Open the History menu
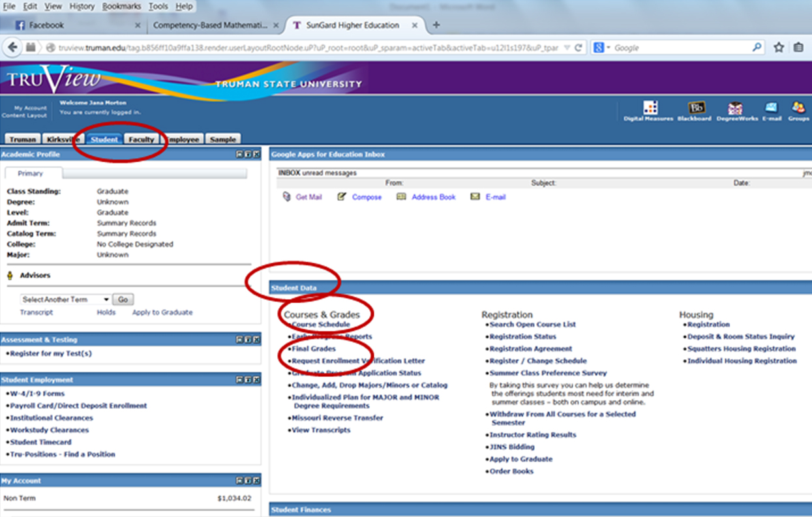The height and width of the screenshot is (517, 812). tap(82, 7)
